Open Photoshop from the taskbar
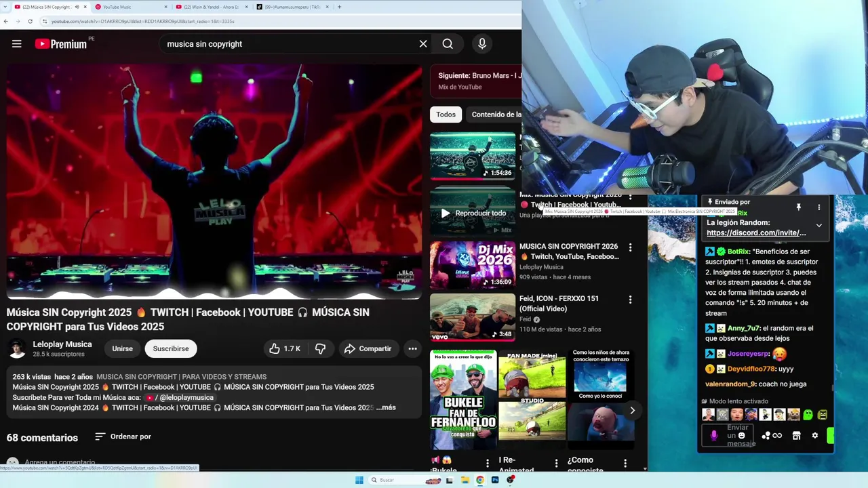Image resolution: width=868 pixels, height=488 pixels. pyautogui.click(x=495, y=480)
